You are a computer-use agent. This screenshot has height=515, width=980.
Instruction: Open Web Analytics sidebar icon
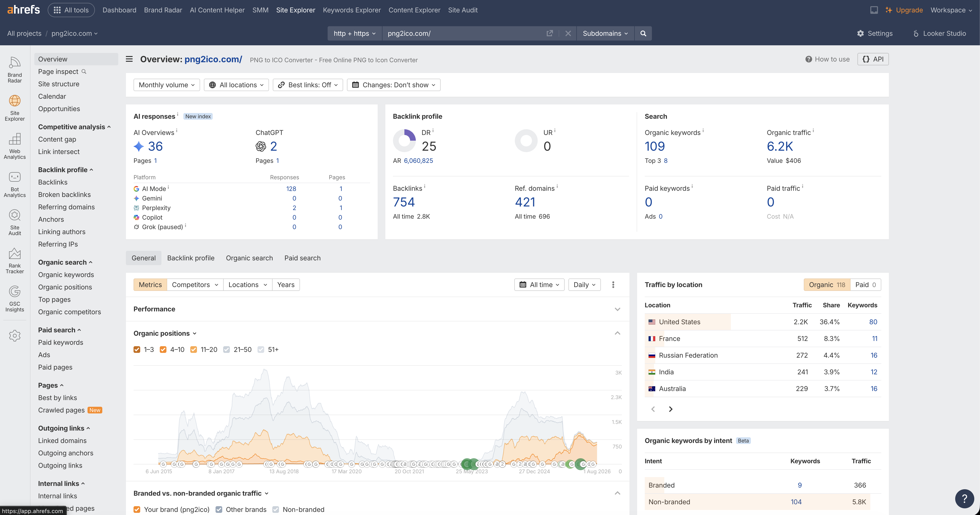point(15,146)
